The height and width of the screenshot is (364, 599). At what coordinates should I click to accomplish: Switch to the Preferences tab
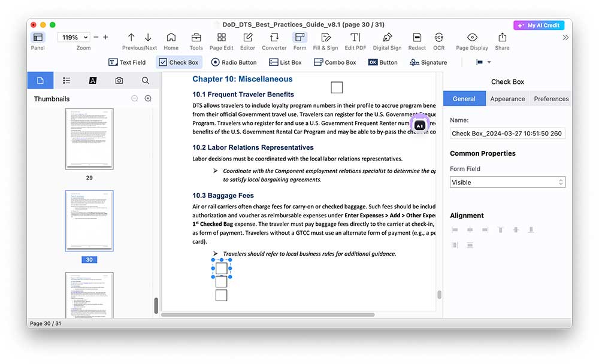[551, 99]
